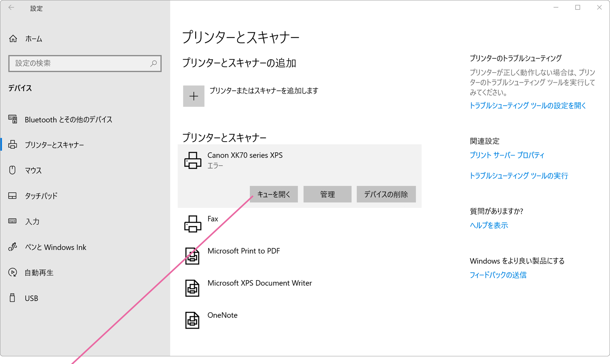The width and height of the screenshot is (610, 364).
Task: Run トラブルシューティング ツールの実行 link
Action: [x=519, y=176]
